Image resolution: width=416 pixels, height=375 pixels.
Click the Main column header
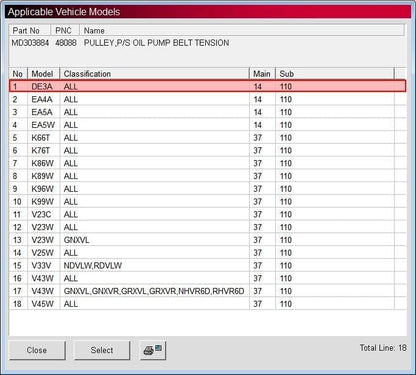[263, 74]
